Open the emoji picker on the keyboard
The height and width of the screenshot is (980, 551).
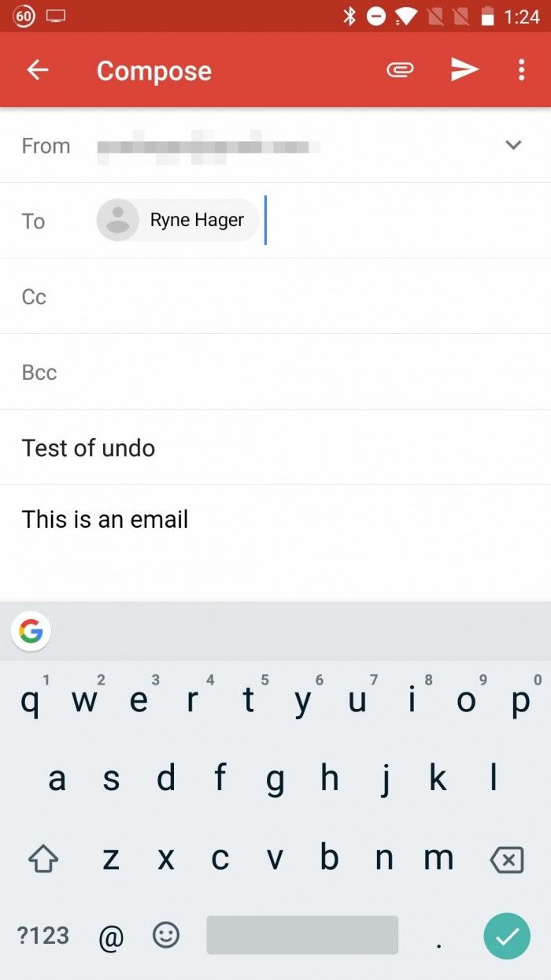(x=165, y=936)
